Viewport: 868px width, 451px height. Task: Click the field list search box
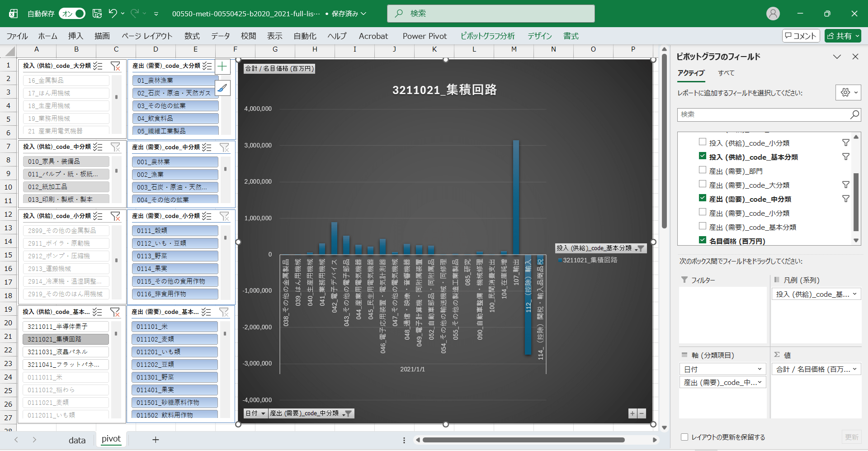(x=764, y=115)
